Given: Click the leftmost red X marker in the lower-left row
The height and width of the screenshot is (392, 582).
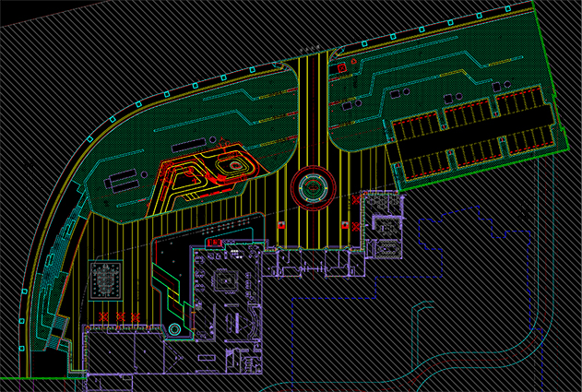Looking at the screenshot, I should pyautogui.click(x=104, y=317).
